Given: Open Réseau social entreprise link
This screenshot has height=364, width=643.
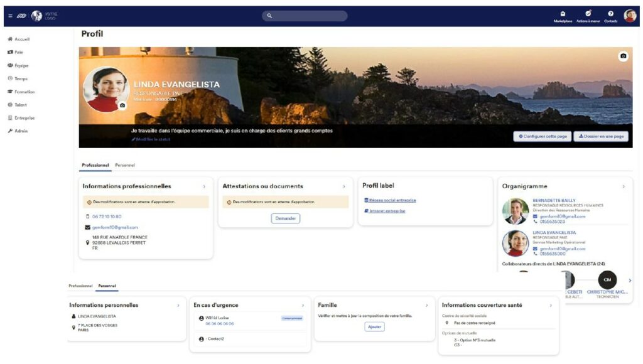Looking at the screenshot, I should tap(392, 200).
